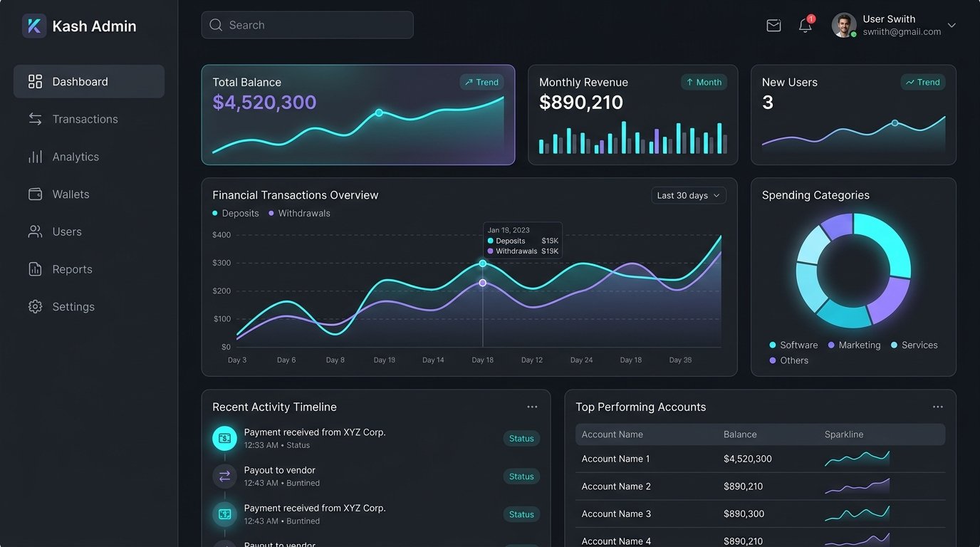Click the New Users chart marker point

[x=895, y=123]
